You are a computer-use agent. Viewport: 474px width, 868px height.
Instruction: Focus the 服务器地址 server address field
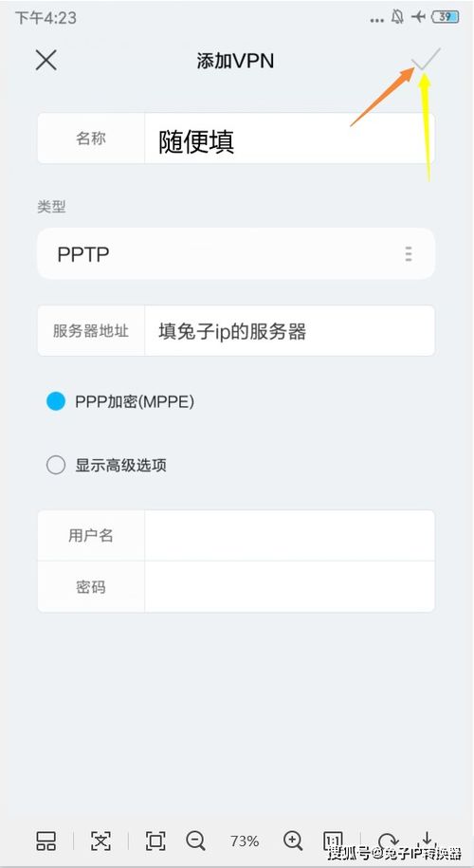tap(290, 331)
